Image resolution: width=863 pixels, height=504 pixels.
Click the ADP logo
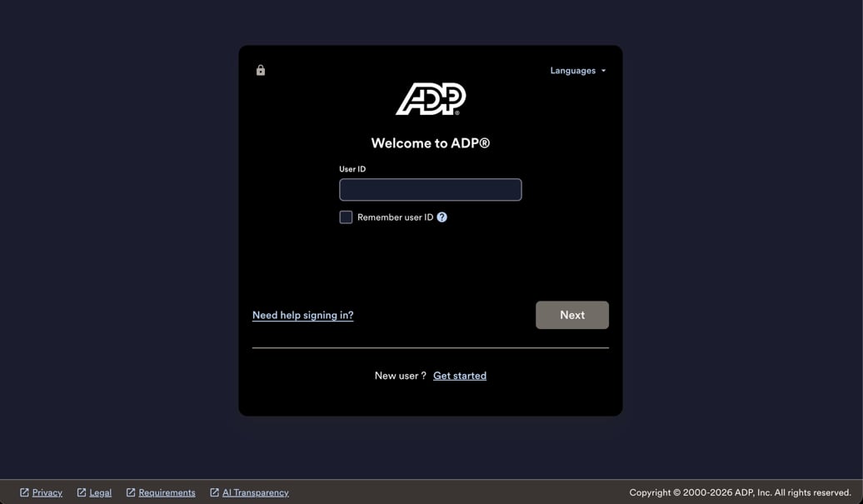(x=431, y=99)
